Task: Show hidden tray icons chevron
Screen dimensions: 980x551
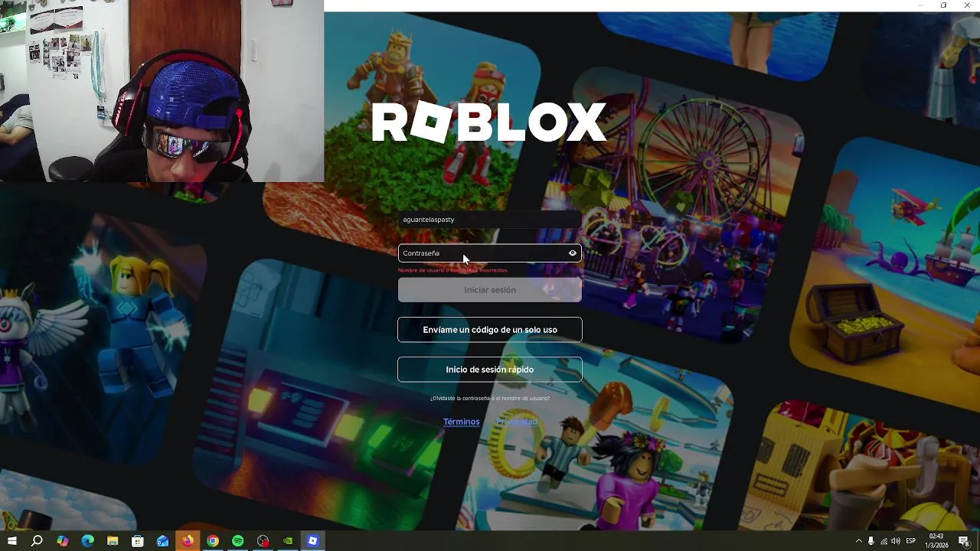Action: pos(858,541)
